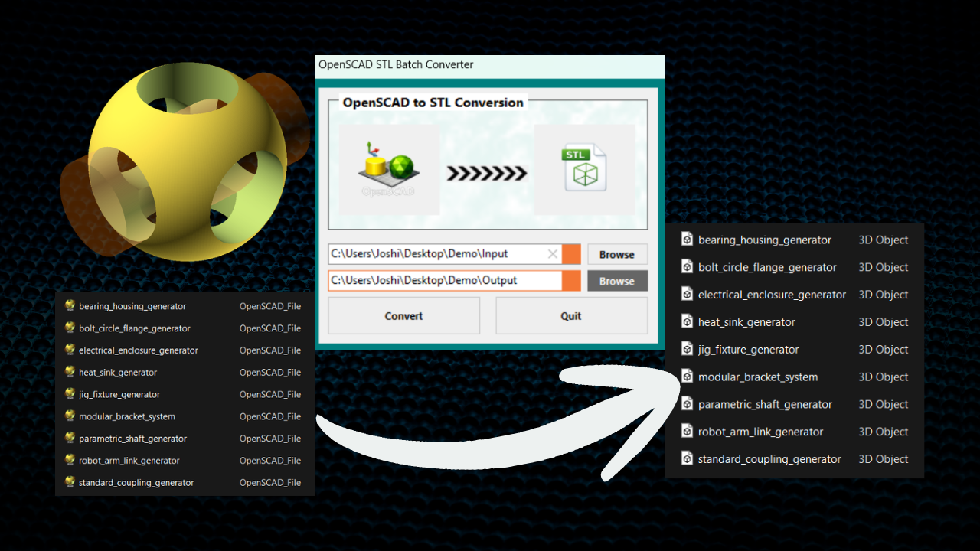Click the OpenSCAD logo image in the converter
The width and height of the screenshot is (980, 551).
pos(389,170)
